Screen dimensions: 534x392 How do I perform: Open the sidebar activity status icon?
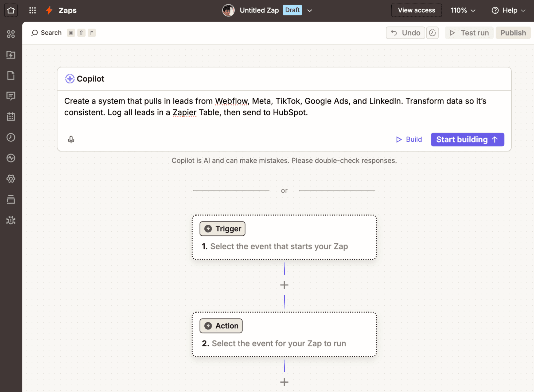[x=11, y=158]
